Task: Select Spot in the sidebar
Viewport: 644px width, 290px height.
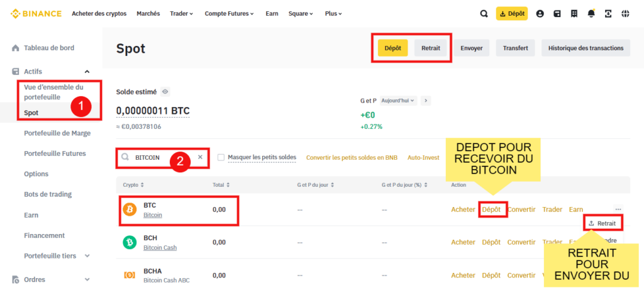Action: 31,113
